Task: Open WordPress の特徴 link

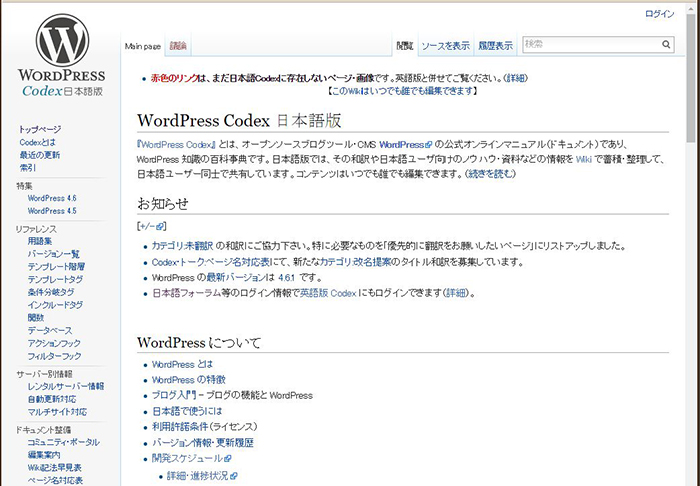Action: tap(188, 380)
